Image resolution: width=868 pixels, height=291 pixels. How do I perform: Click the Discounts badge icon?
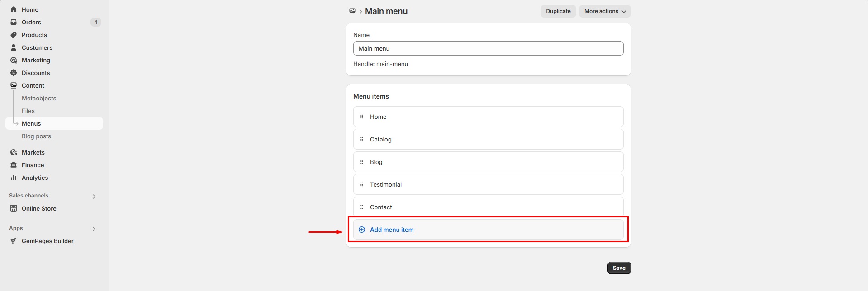(14, 73)
